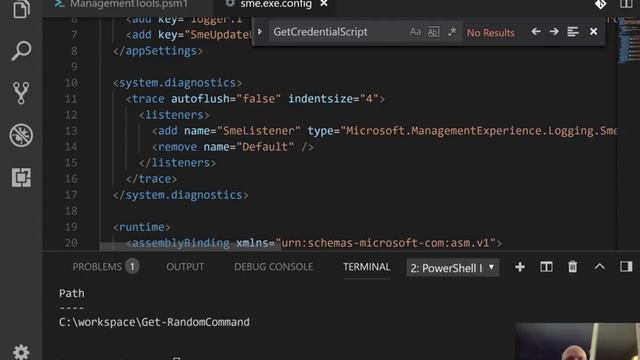
Task: Click the Path header in terminal output
Action: [x=72, y=293]
